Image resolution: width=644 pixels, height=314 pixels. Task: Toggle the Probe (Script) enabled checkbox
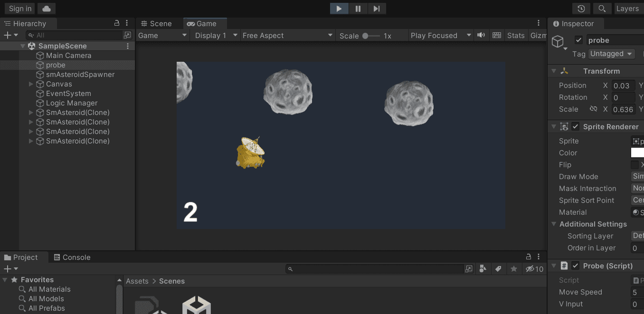tap(576, 266)
